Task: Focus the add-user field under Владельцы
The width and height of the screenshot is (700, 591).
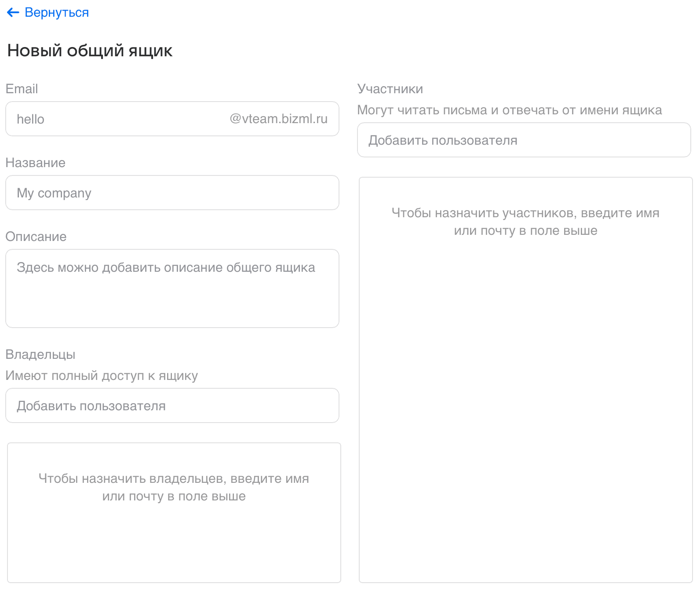Action: click(x=172, y=406)
